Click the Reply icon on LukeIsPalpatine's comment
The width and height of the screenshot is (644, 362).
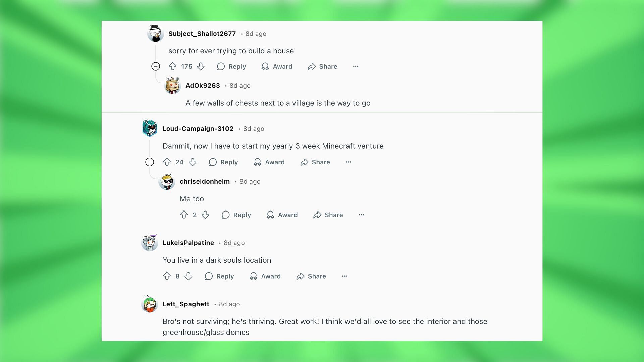[x=208, y=276]
